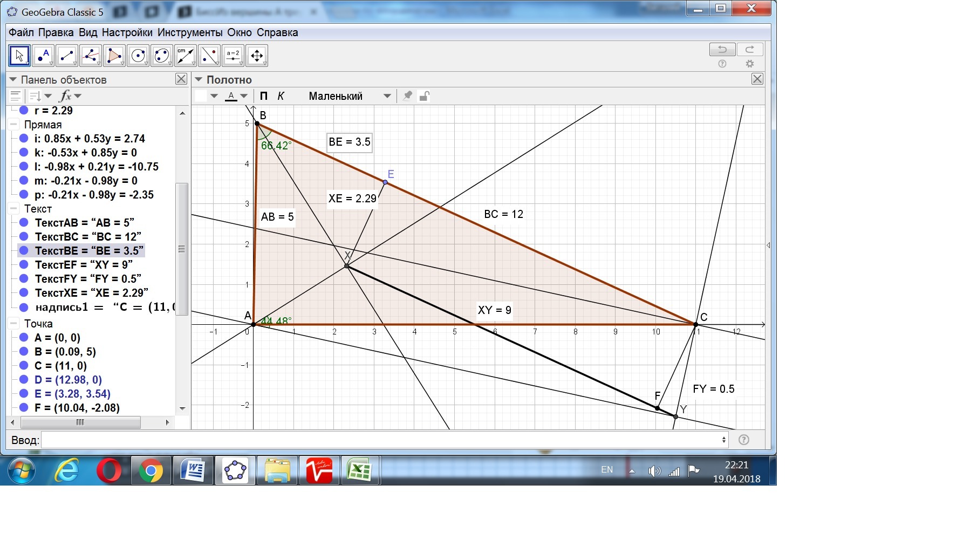Toggle the fix object lock icon
Screen dimensions: 957x560
(425, 96)
